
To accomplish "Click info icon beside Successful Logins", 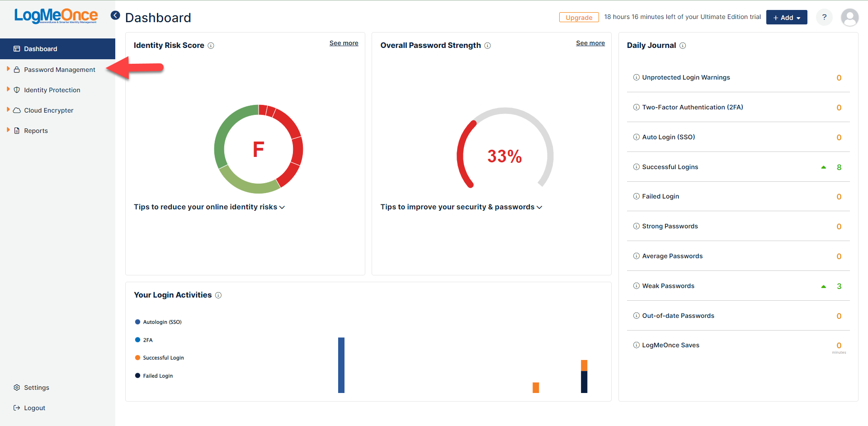I will tap(637, 167).
